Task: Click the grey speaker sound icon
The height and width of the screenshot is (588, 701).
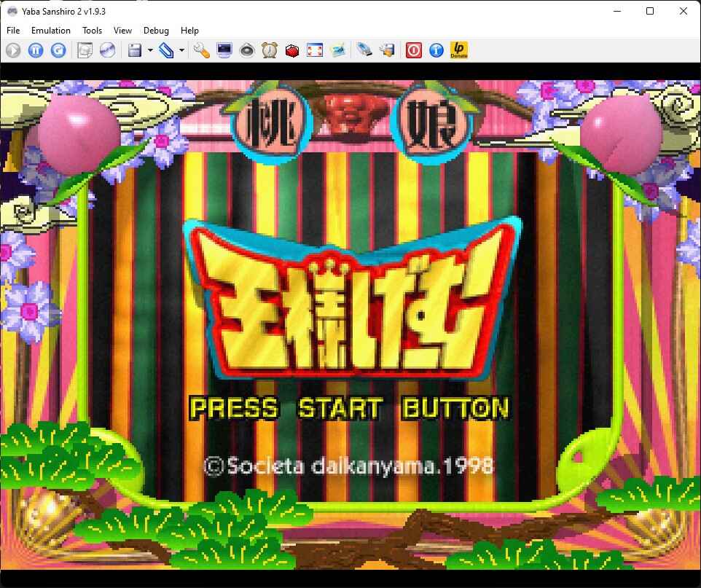Action: pos(247,50)
